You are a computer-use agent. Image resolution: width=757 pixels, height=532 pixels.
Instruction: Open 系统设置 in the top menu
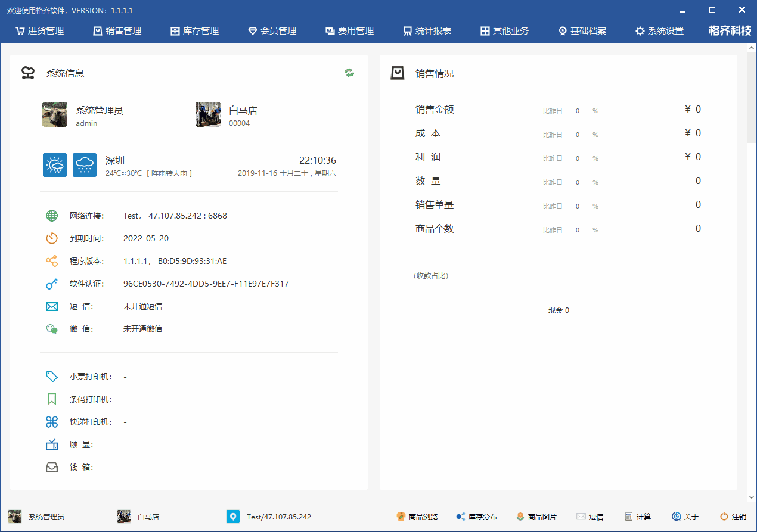pyautogui.click(x=659, y=31)
